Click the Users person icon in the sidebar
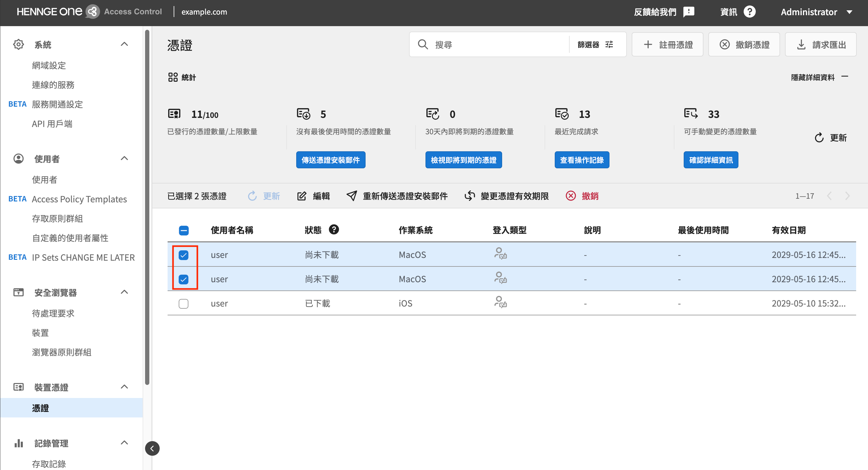This screenshot has width=868, height=470. [x=19, y=159]
